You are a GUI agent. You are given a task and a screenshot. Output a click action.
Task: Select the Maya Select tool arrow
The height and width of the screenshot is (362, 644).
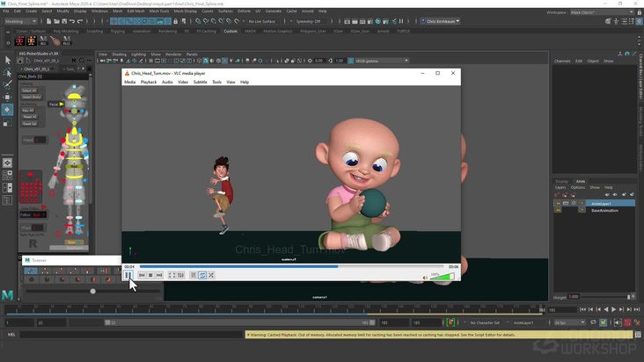[8, 60]
